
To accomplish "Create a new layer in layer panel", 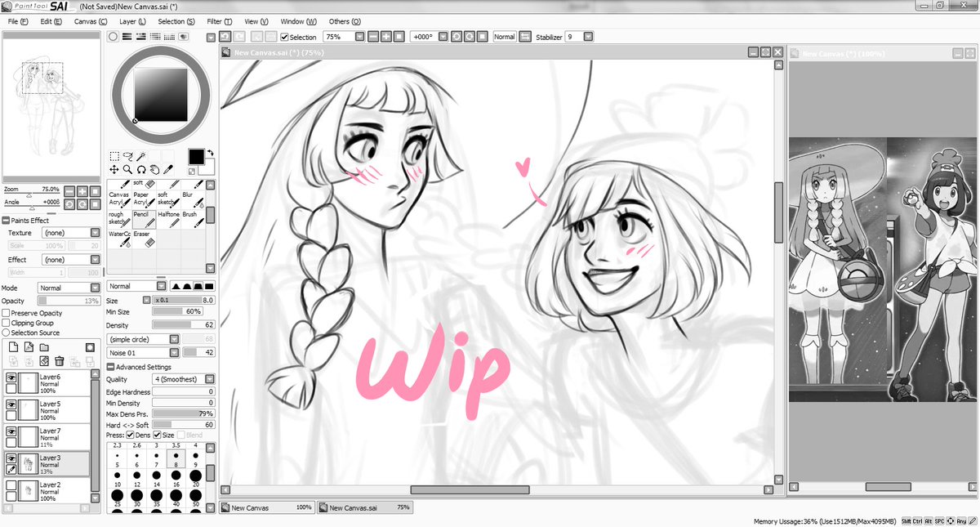I will (11, 347).
